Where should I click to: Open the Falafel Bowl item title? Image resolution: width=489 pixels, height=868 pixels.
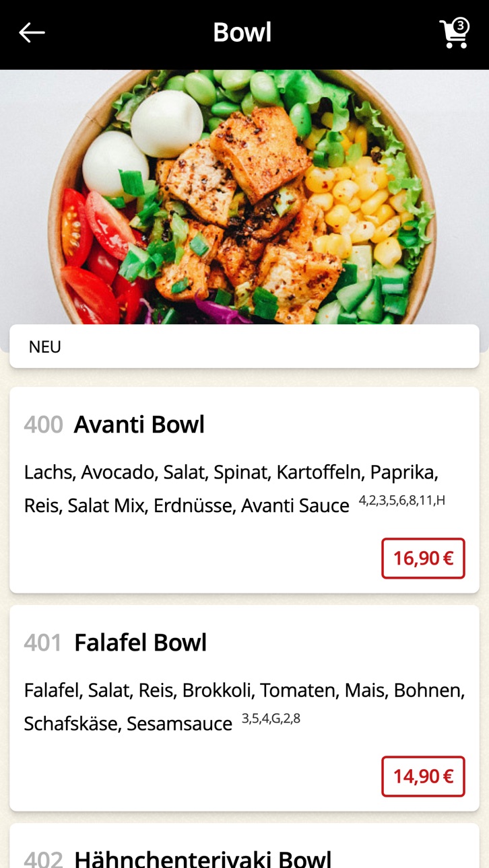click(x=140, y=643)
